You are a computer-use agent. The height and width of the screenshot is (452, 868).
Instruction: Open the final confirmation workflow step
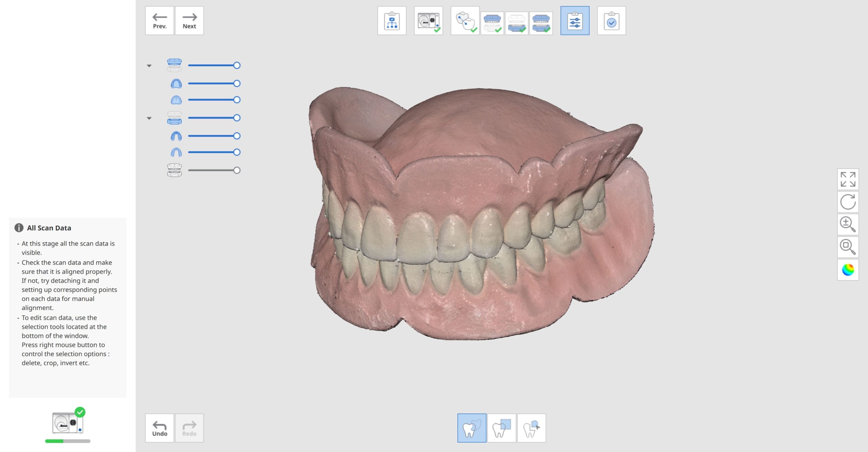coord(611,21)
